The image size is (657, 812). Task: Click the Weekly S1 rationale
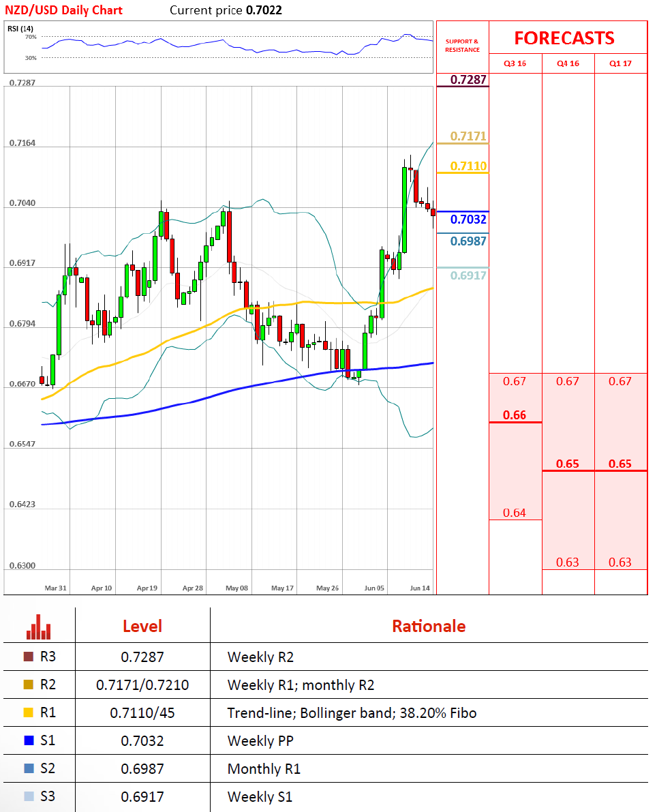[x=260, y=797]
